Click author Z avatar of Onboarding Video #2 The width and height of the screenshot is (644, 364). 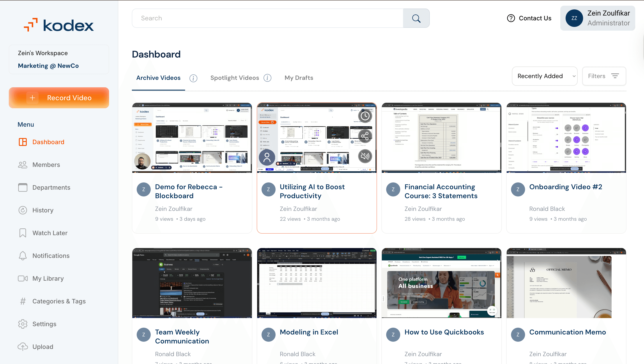tap(518, 189)
